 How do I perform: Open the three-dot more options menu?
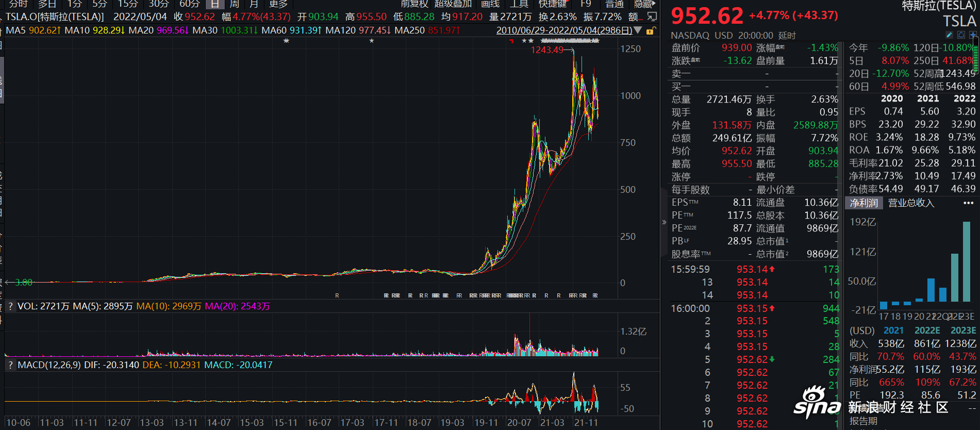pyautogui.click(x=968, y=203)
